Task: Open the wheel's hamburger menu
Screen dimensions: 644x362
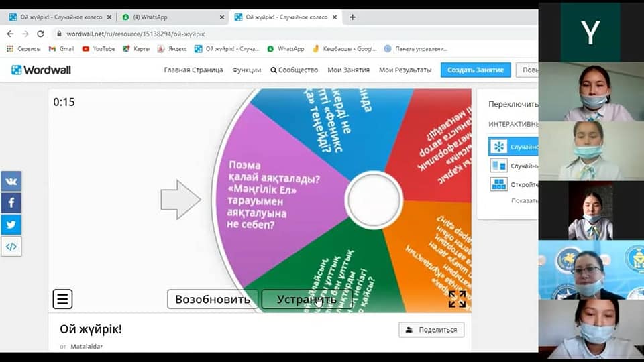Action: click(62, 299)
